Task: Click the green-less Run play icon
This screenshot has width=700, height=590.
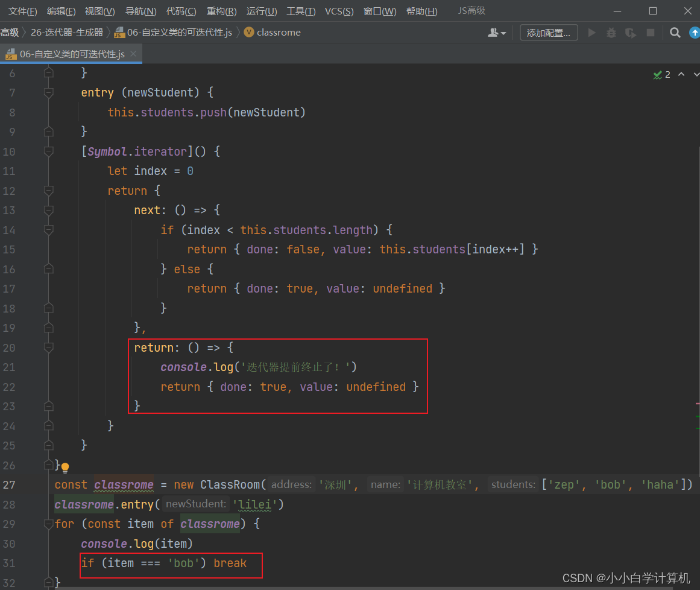Action: 592,33
